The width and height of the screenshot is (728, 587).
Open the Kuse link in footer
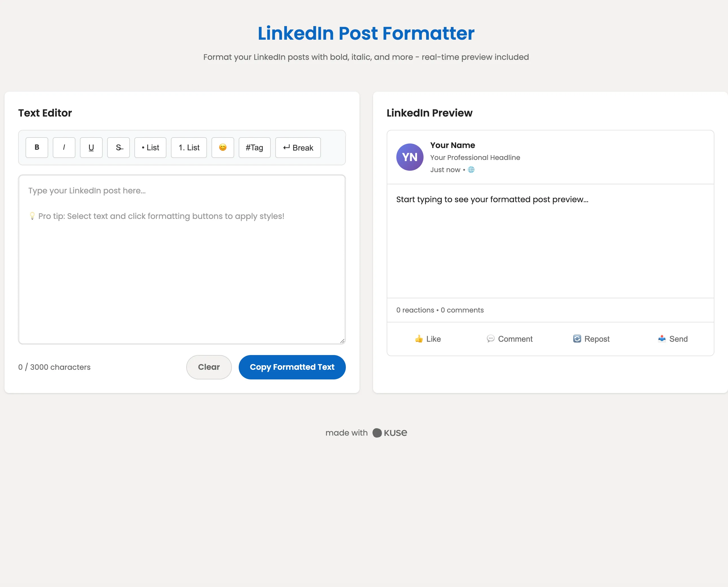[x=390, y=433]
